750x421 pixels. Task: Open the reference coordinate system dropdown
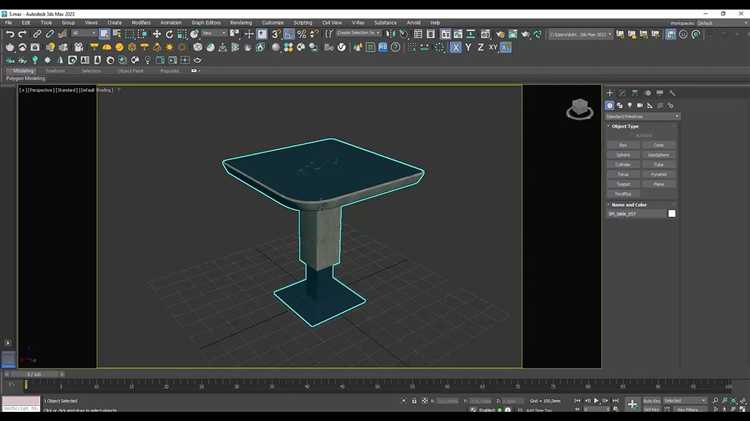point(214,33)
